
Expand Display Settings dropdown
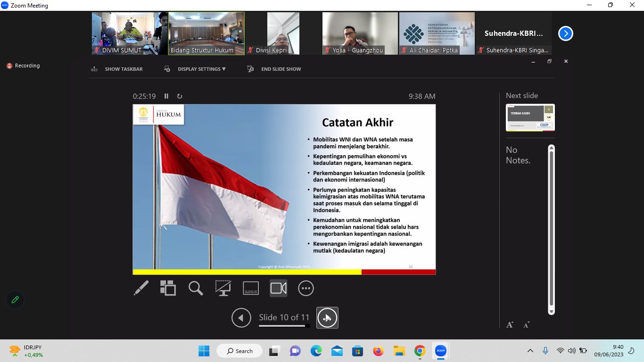201,69
